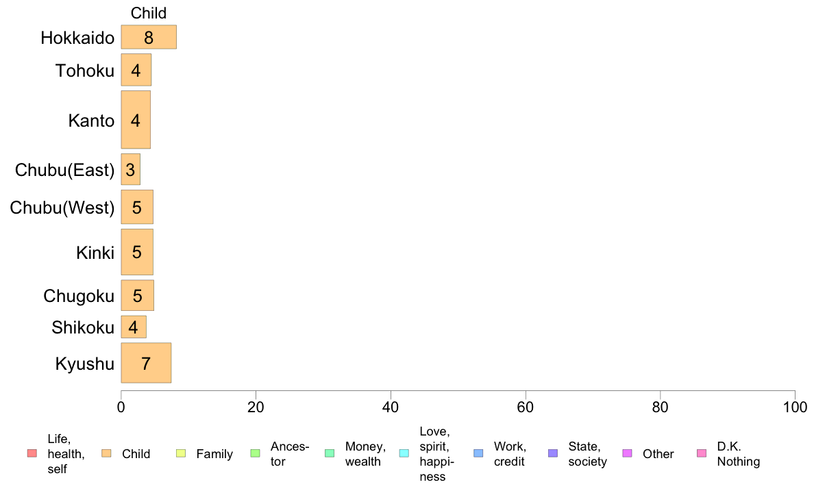This screenshot has width=814, height=504.
Task: Select the Kyushu bar with value 7
Action: click(x=146, y=363)
